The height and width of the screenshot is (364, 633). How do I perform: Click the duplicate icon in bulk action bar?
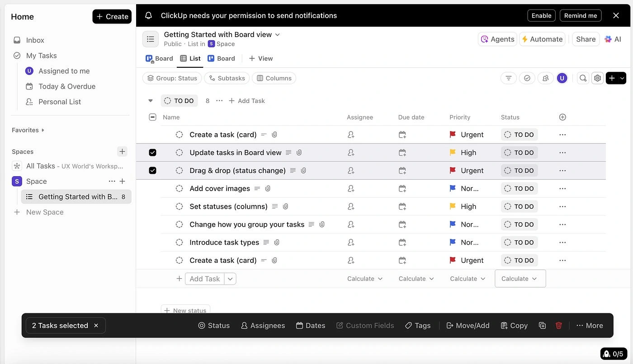click(x=543, y=325)
